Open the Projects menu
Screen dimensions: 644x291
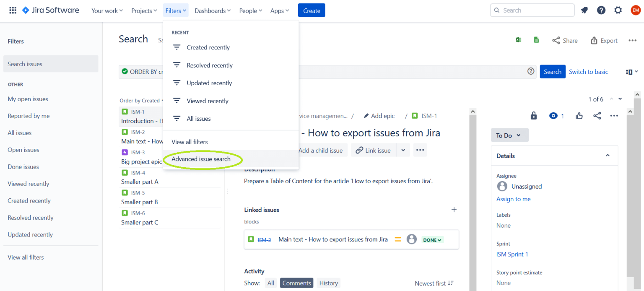point(143,10)
